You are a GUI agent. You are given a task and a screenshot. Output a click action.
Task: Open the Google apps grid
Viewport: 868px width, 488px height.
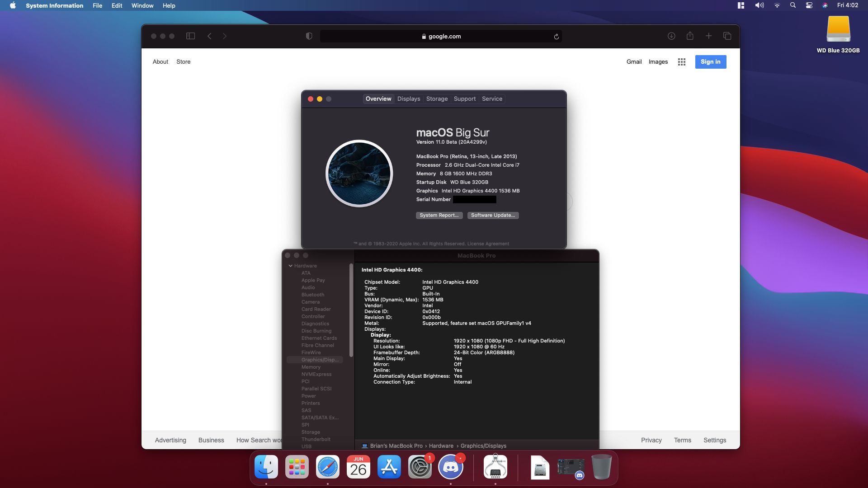682,62
